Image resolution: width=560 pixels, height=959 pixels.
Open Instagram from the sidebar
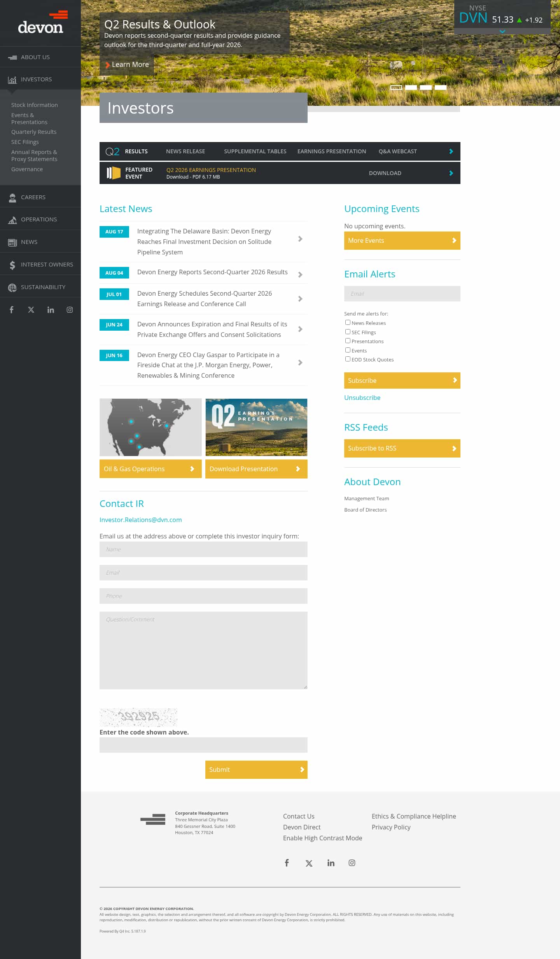point(70,310)
